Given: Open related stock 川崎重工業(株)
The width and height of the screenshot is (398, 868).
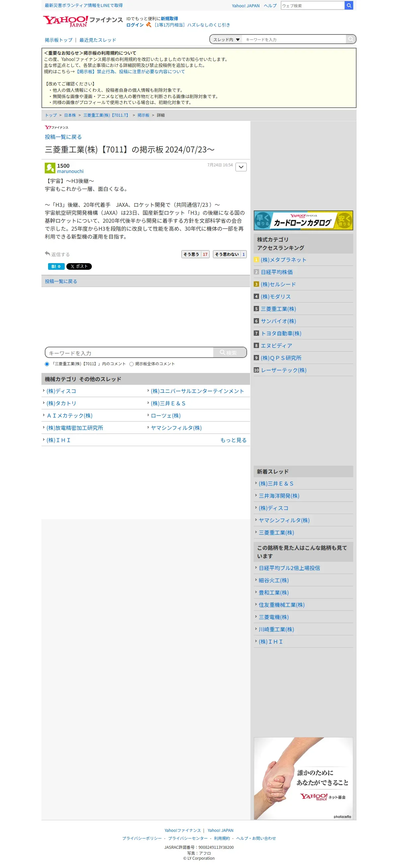Looking at the screenshot, I should (x=276, y=629).
